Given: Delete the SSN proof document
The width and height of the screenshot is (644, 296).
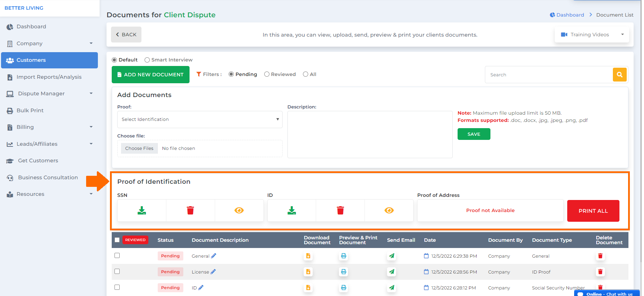Looking at the screenshot, I should [191, 210].
